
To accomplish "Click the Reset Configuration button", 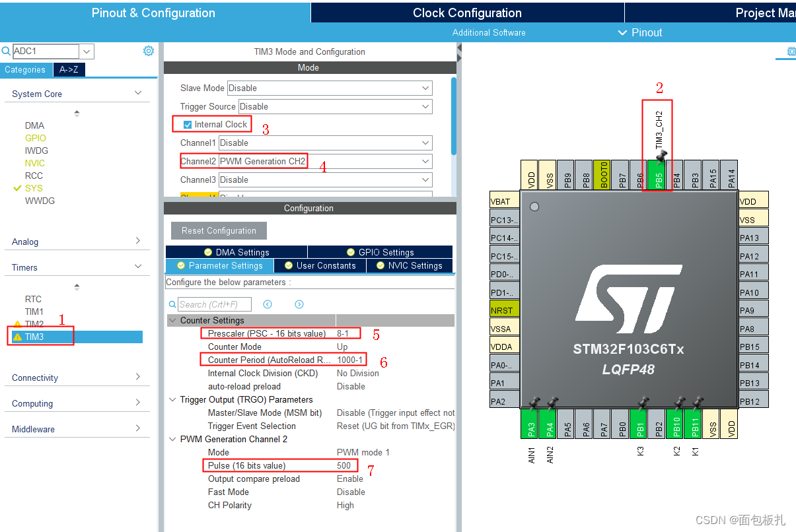I will 219,230.
